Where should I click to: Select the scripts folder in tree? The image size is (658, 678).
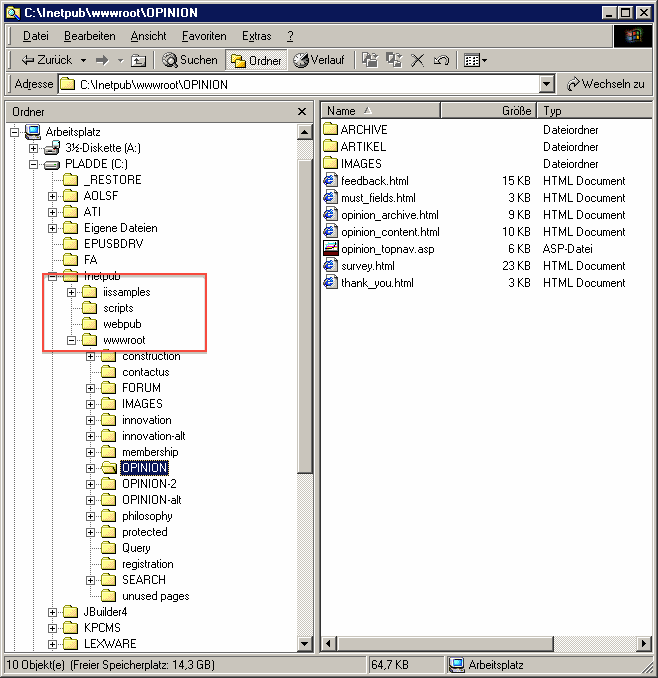pos(108,308)
